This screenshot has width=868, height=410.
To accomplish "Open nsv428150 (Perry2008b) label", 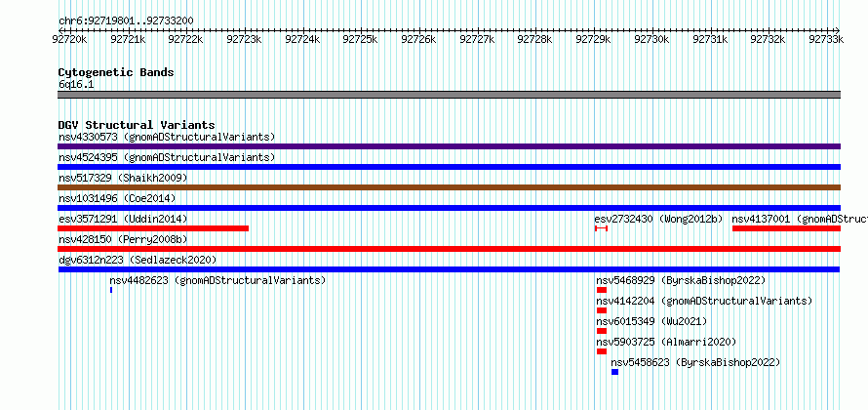I will point(123,239).
